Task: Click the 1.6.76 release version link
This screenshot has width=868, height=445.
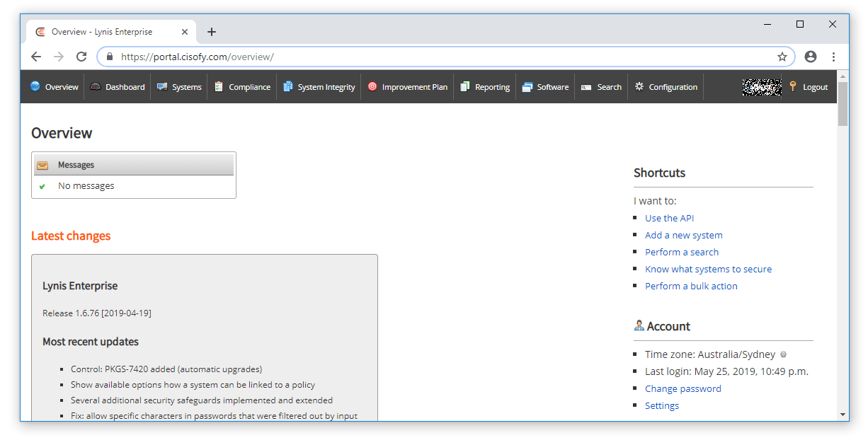Action: [x=87, y=313]
